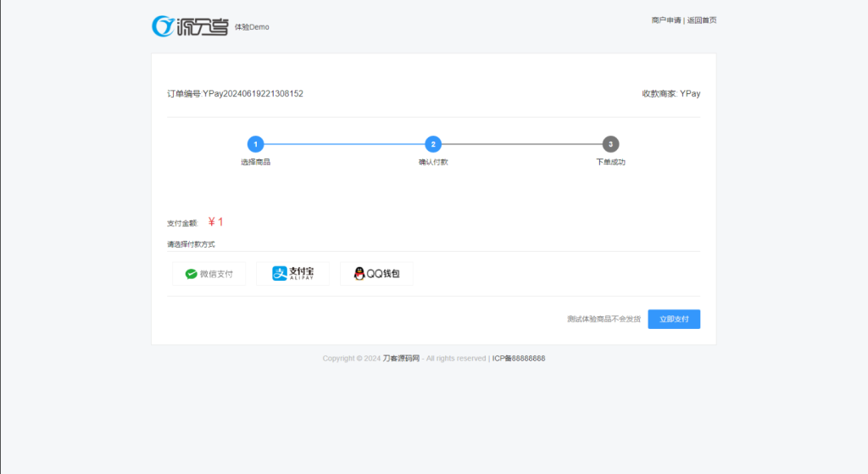Screen dimensions: 868x474
Task: Click the step 2 circle icon
Action: (x=433, y=144)
